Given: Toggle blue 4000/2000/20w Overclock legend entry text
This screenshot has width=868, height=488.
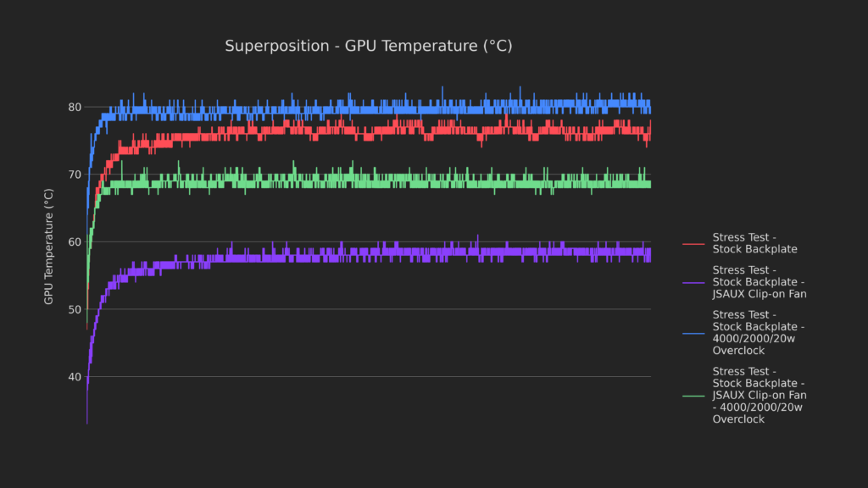Looking at the screenshot, I should tap(757, 332).
